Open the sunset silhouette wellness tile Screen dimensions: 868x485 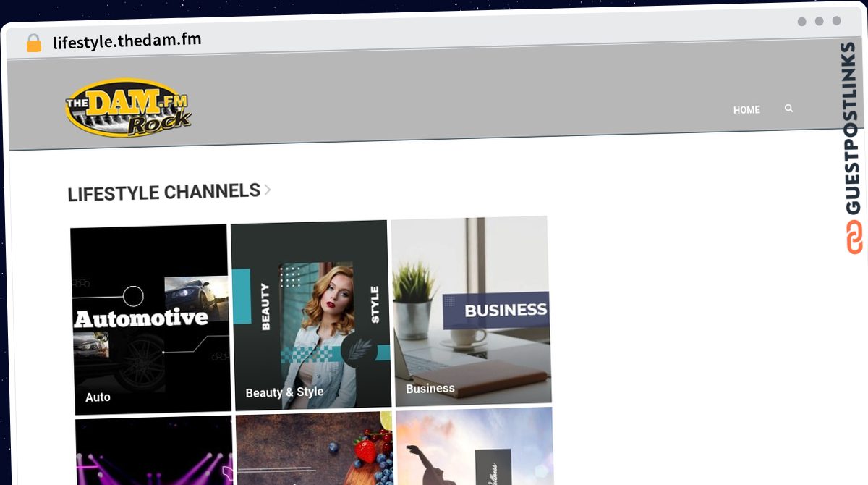(x=475, y=445)
